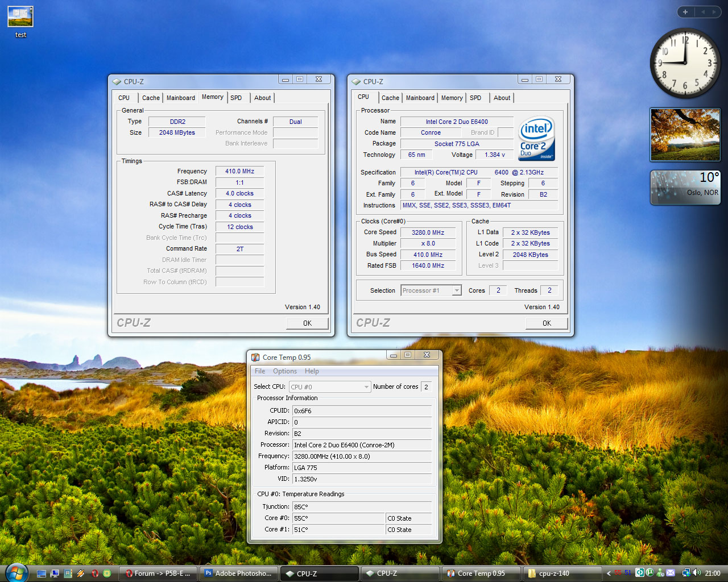Open the test image file on desktop
This screenshot has width=728, height=582.
[x=20, y=22]
